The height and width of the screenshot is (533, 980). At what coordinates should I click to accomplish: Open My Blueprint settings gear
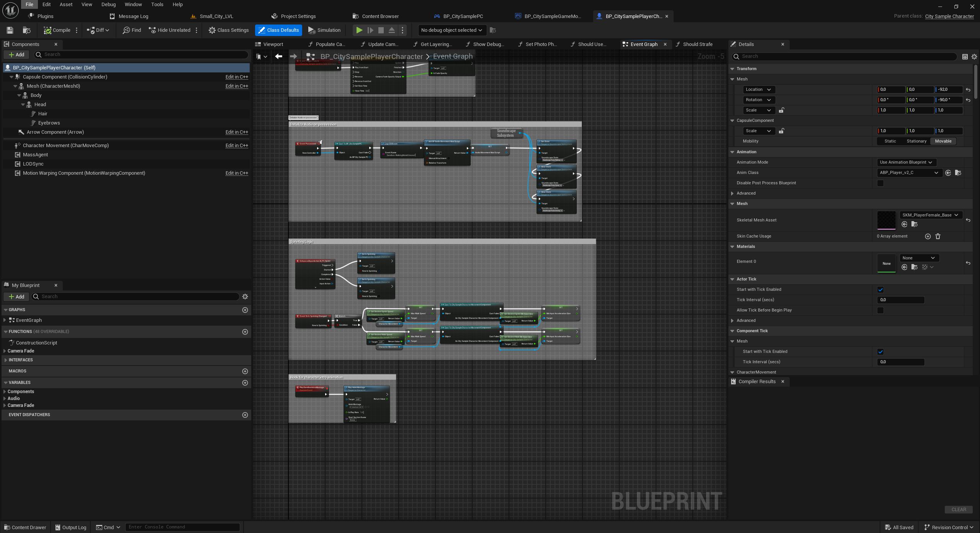click(x=245, y=297)
